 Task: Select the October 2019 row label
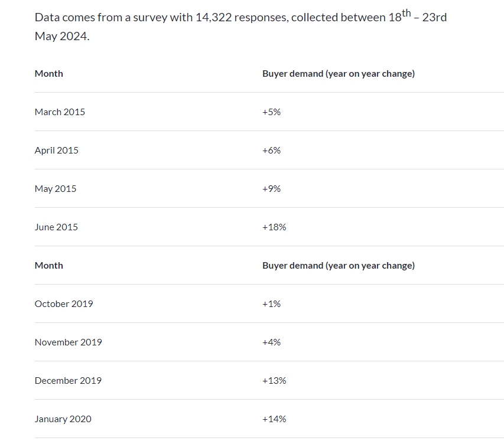point(64,304)
